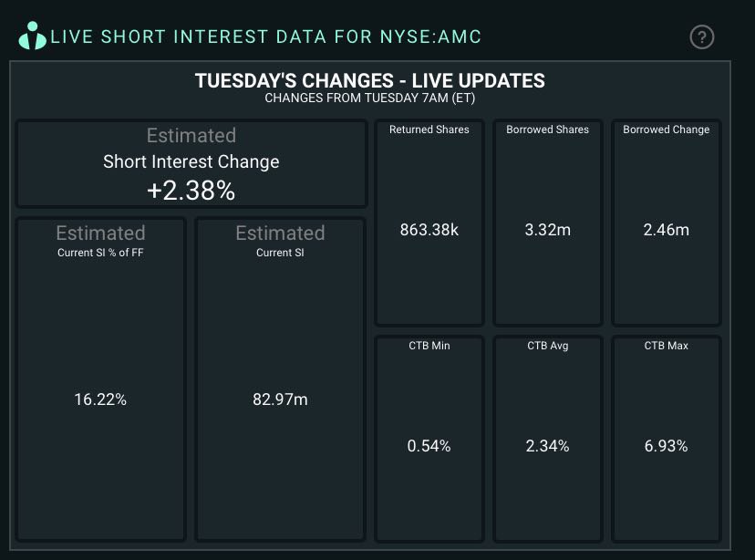Screen dimensions: 755x560
Task: Click the 82.97m current SI value
Action: click(x=280, y=399)
